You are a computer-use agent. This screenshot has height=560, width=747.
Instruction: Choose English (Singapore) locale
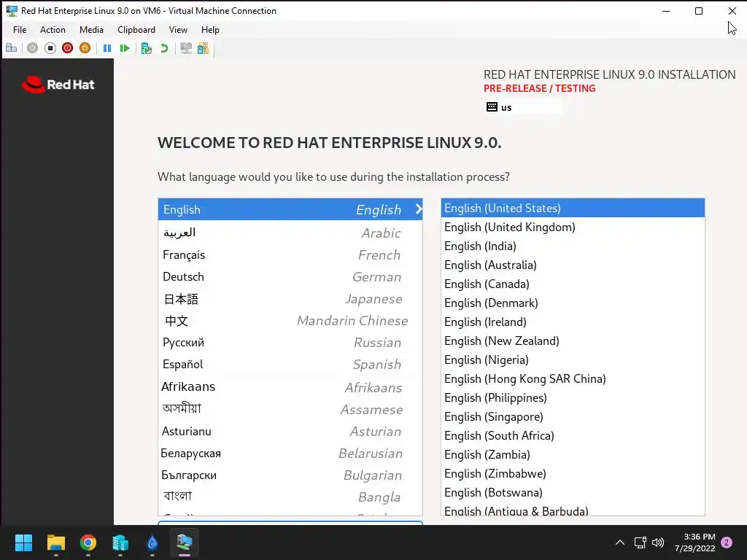(x=573, y=416)
